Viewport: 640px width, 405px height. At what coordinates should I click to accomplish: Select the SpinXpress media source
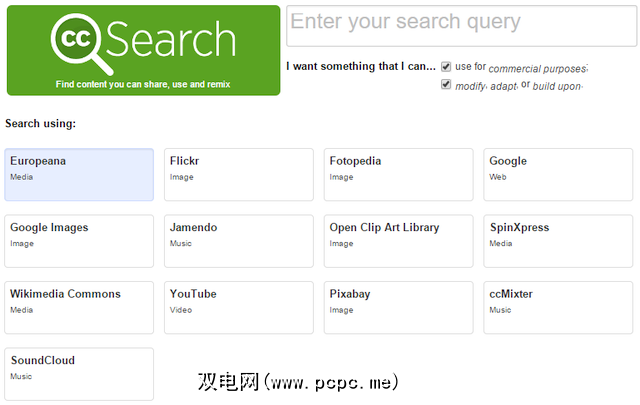[x=558, y=241]
